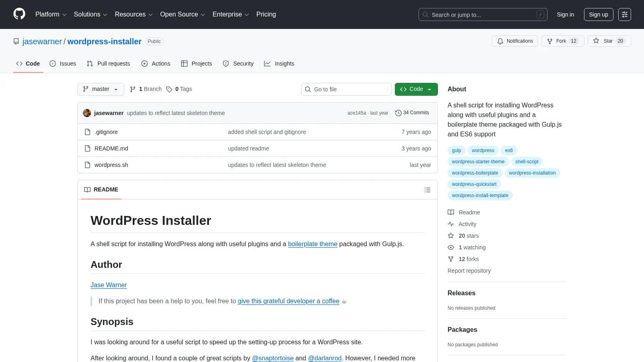
Task: Fork the repository
Action: (x=563, y=41)
